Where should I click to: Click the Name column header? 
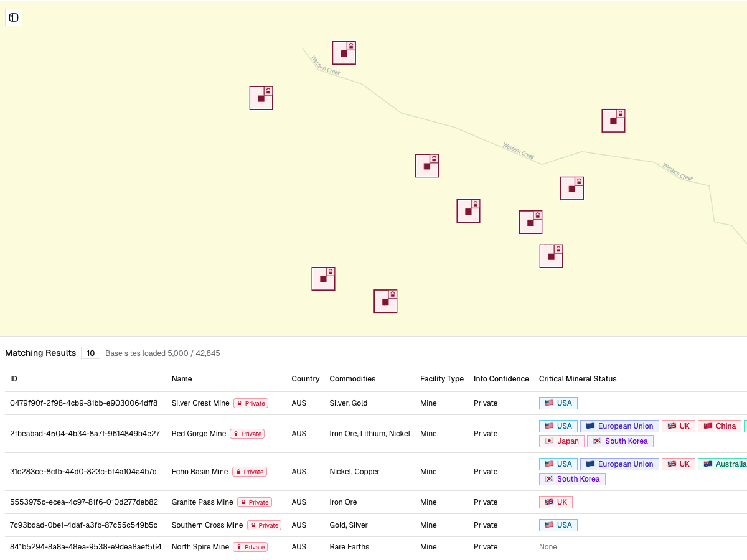(x=182, y=378)
